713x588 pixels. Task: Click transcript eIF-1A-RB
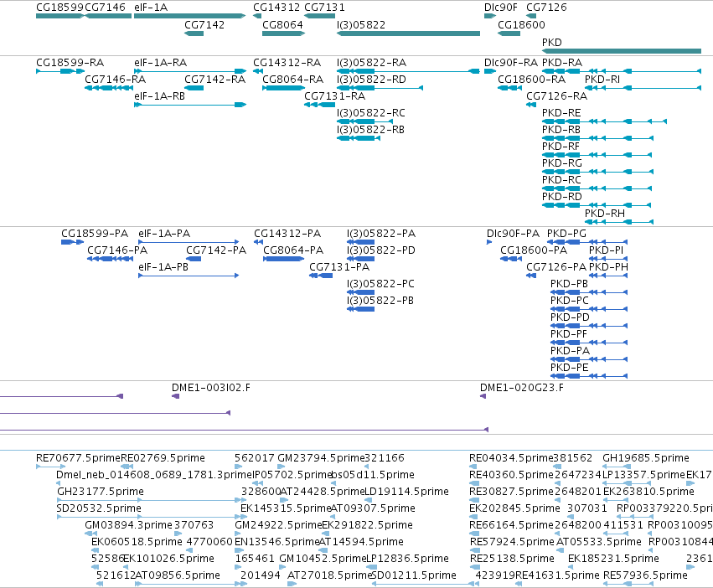pos(159,96)
